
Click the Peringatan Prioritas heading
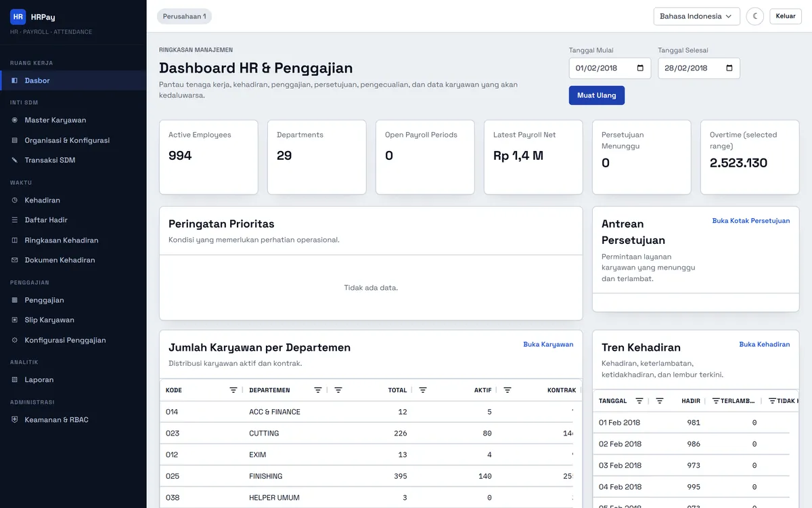tap(221, 224)
